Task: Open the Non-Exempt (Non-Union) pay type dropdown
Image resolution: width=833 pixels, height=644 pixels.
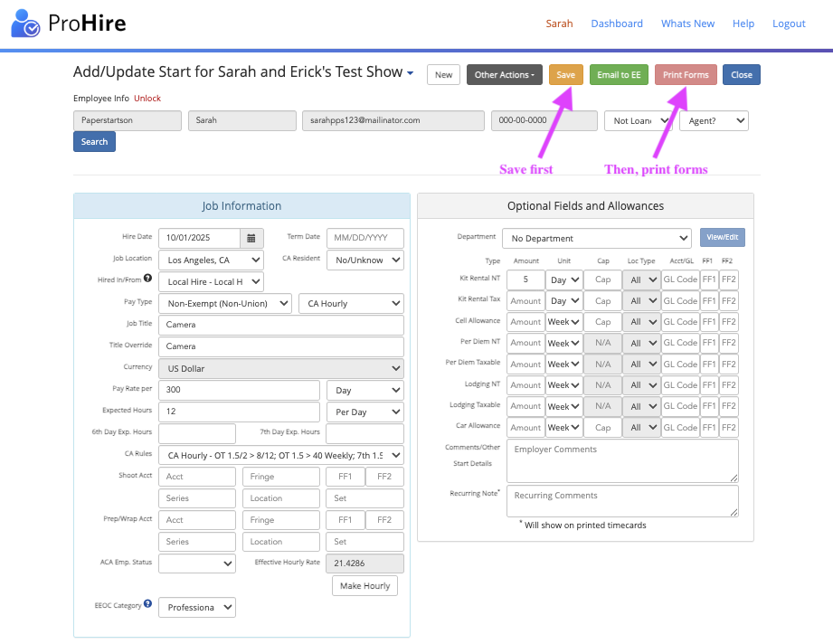Action: coord(225,303)
